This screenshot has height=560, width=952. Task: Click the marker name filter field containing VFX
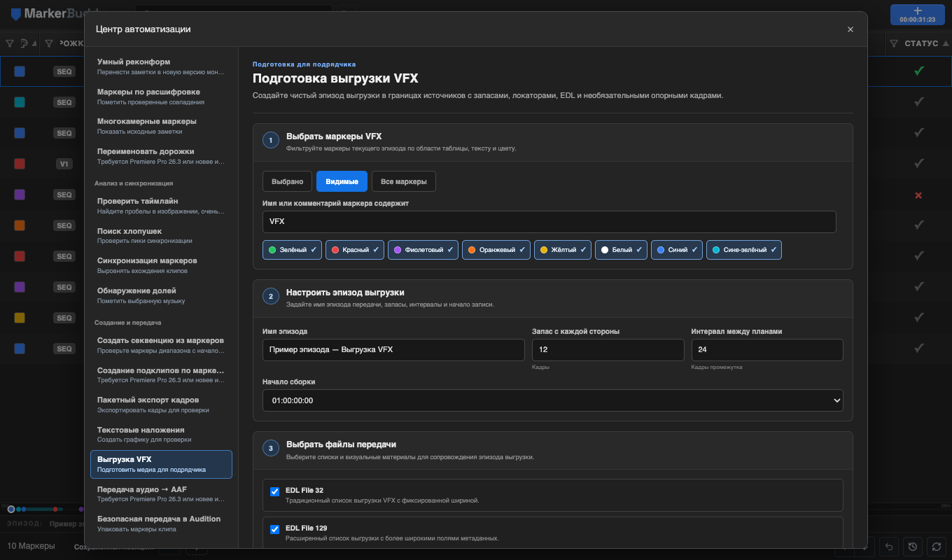pos(549,222)
